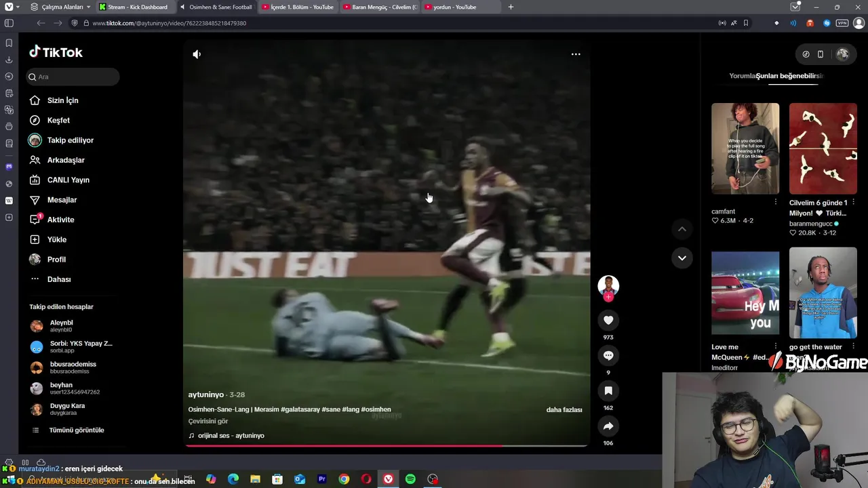The height and width of the screenshot is (488, 868).
Task: Toggle the VPN button
Action: pyautogui.click(x=842, y=23)
